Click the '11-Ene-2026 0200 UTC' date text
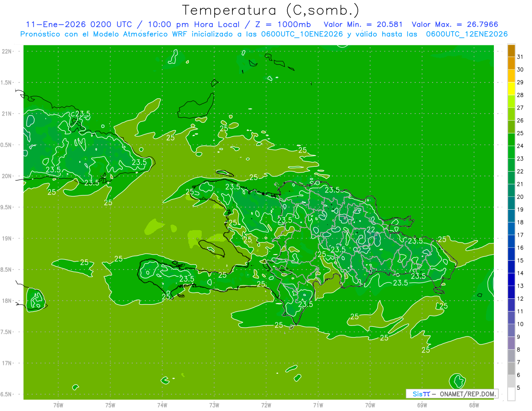This screenshot has height=411, width=532. click(x=78, y=24)
